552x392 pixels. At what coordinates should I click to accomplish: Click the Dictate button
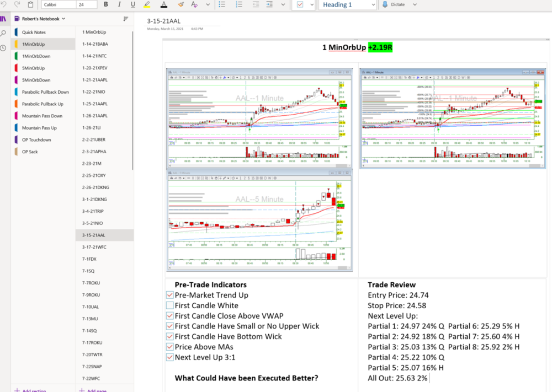coord(394,4)
